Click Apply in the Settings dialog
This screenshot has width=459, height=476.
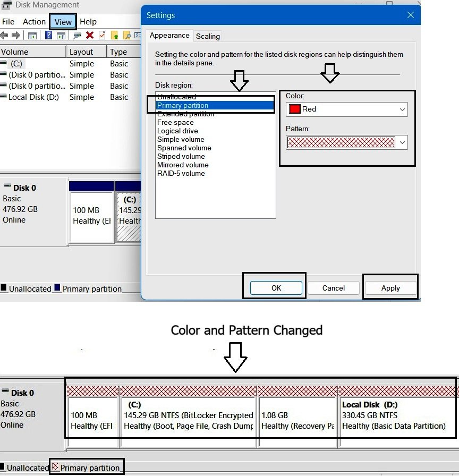pos(390,288)
